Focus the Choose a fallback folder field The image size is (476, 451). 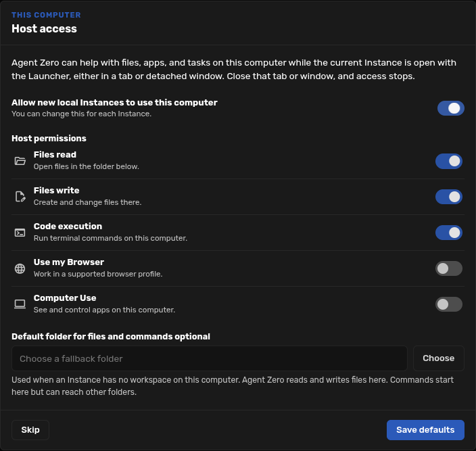210,358
